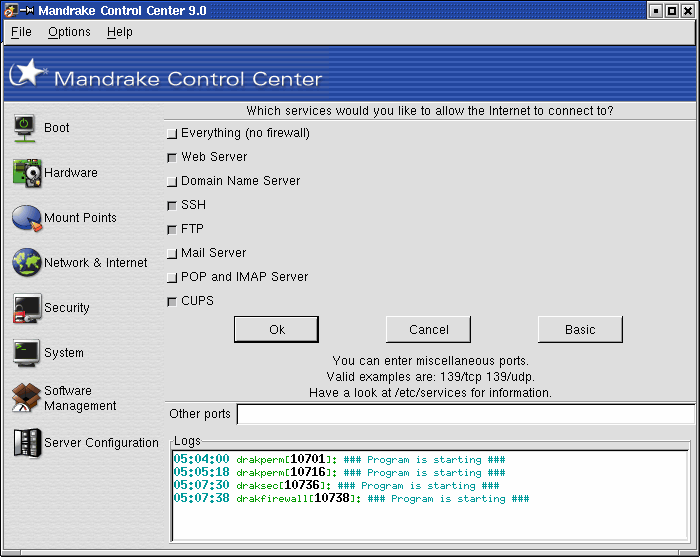
Task: Click the title bar window menu icon
Action: [x=11, y=10]
